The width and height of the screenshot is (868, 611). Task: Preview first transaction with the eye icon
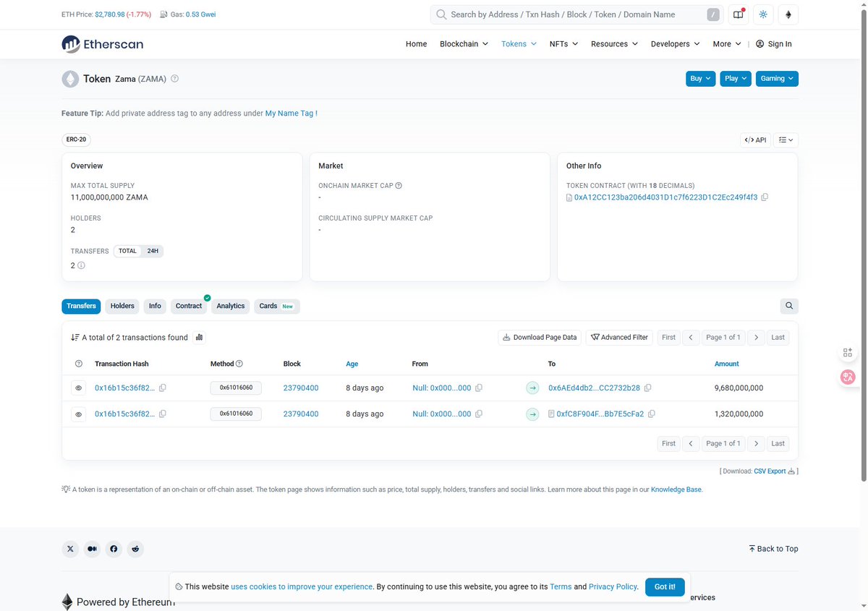(x=79, y=388)
